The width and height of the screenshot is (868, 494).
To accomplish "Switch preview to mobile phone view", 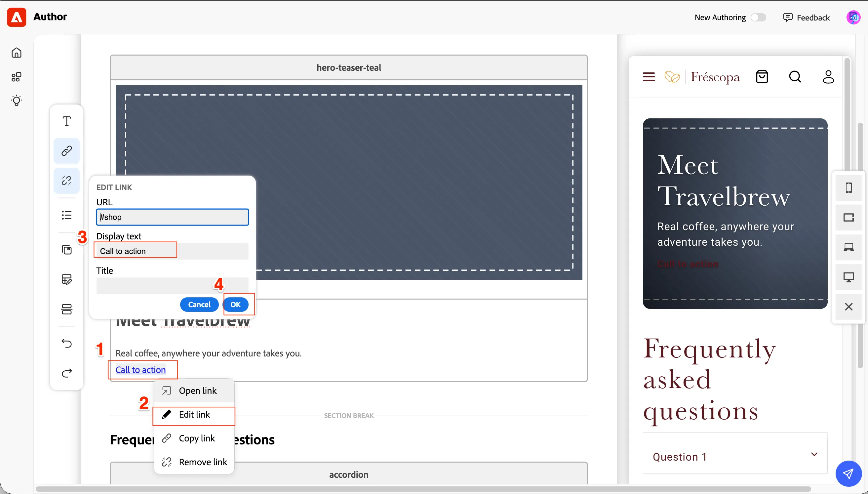I will point(849,187).
